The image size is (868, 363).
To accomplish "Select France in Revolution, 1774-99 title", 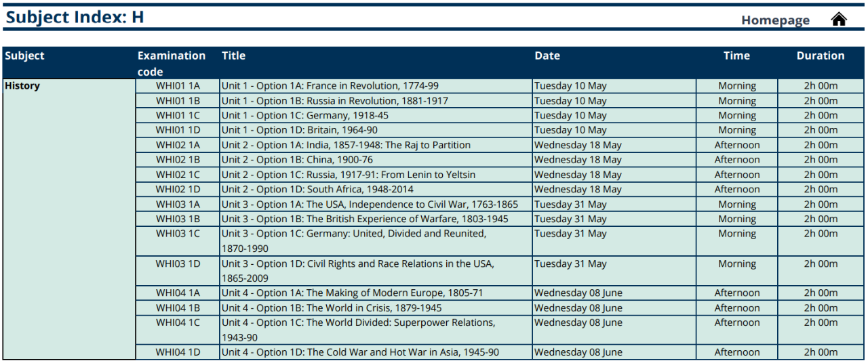I will [x=330, y=86].
